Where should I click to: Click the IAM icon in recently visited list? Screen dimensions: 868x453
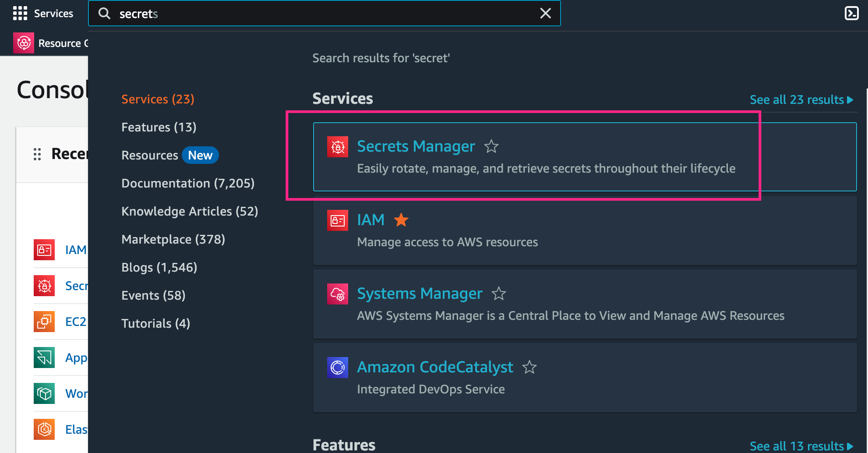click(44, 250)
